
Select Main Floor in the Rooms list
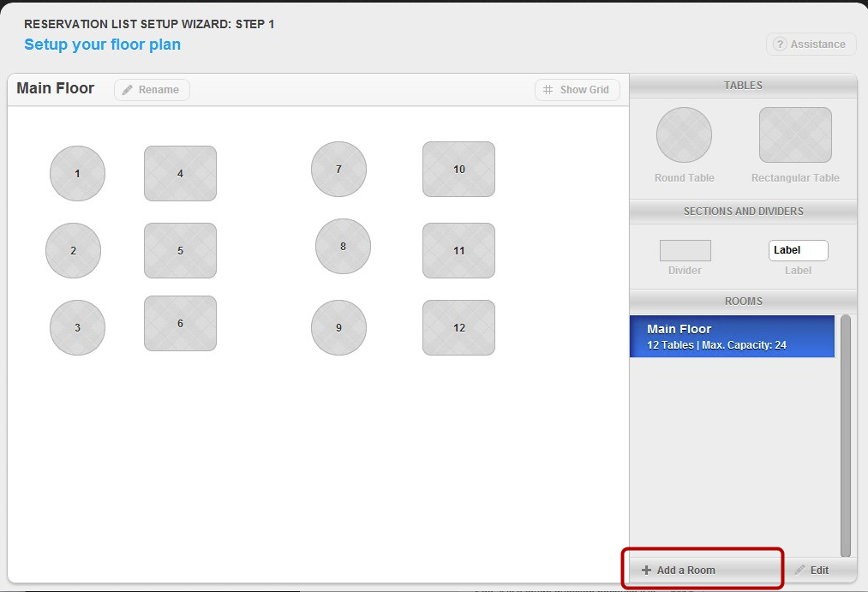(732, 336)
